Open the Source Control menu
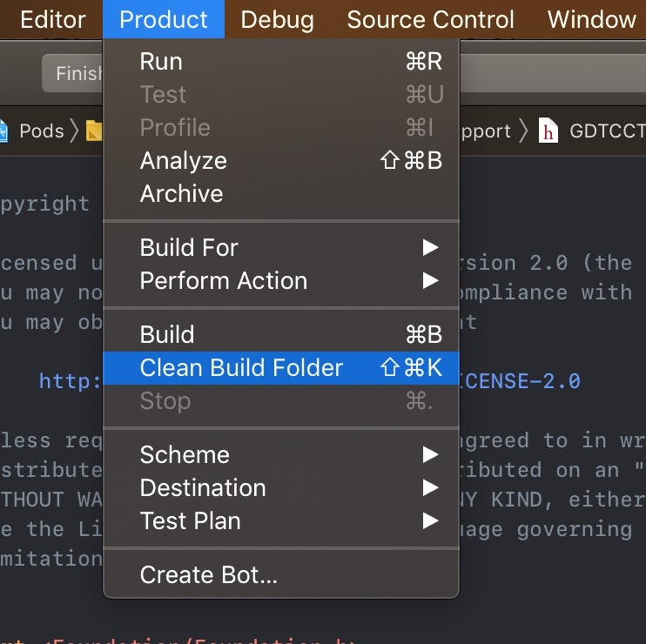This screenshot has height=644, width=646. [x=431, y=19]
